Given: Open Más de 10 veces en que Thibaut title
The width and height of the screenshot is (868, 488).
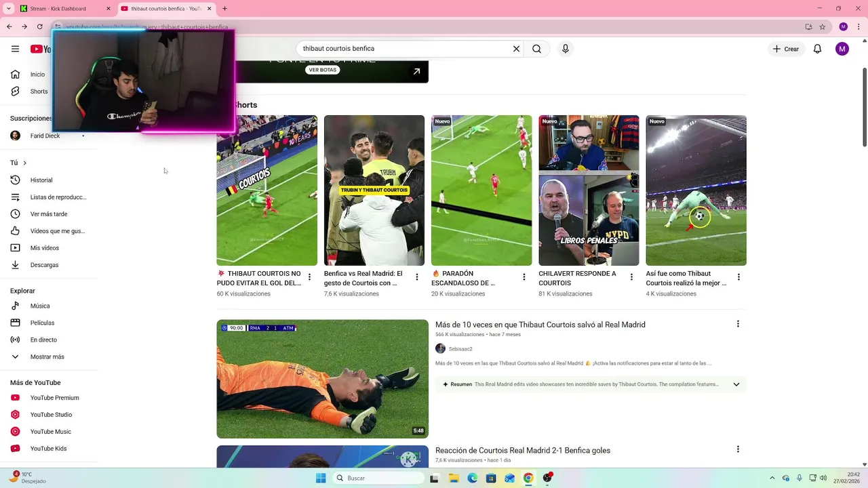Looking at the screenshot, I should (540, 325).
